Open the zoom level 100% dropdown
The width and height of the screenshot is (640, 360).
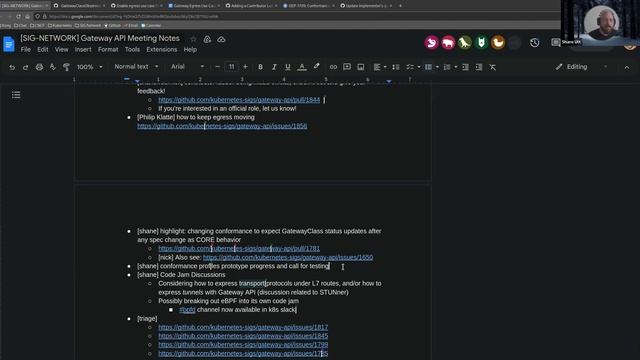pos(90,67)
